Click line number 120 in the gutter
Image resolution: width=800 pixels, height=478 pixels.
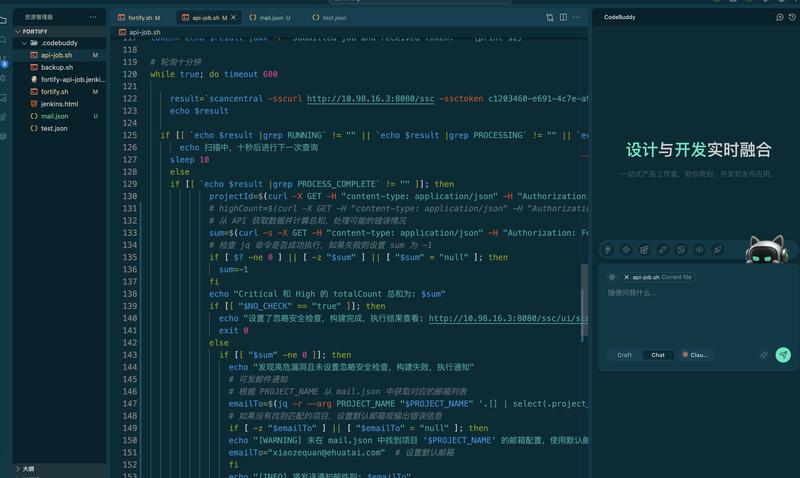pos(130,74)
